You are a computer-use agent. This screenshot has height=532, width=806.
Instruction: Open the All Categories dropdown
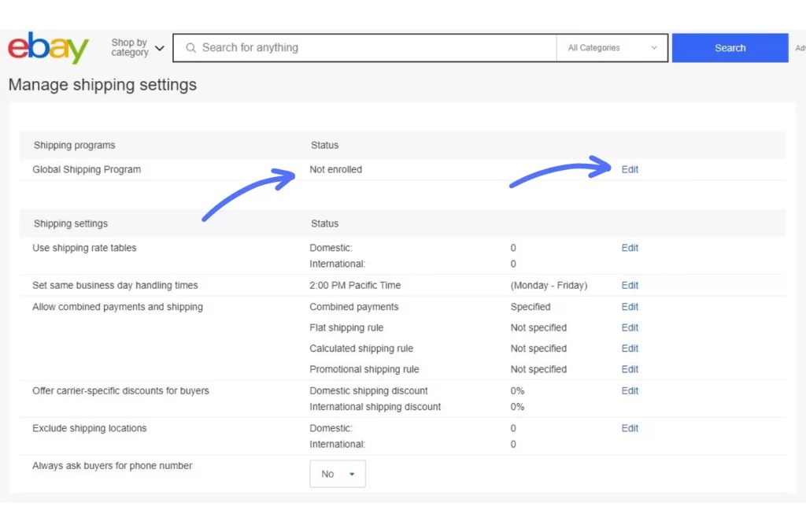point(612,47)
